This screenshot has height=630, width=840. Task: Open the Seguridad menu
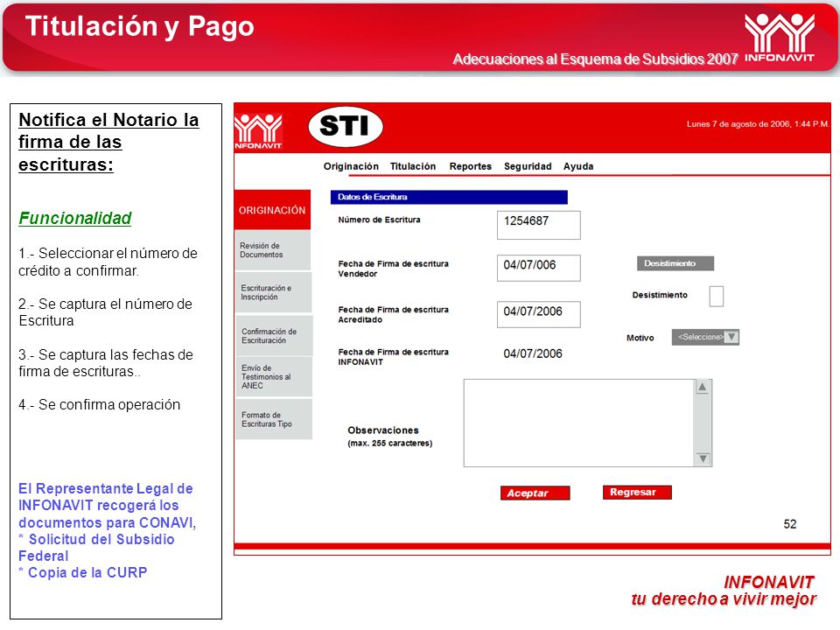click(528, 166)
